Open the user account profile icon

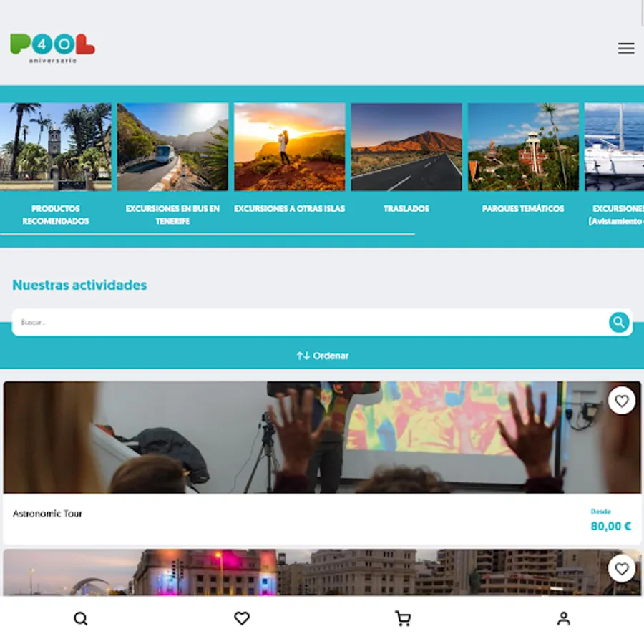pos(564,618)
